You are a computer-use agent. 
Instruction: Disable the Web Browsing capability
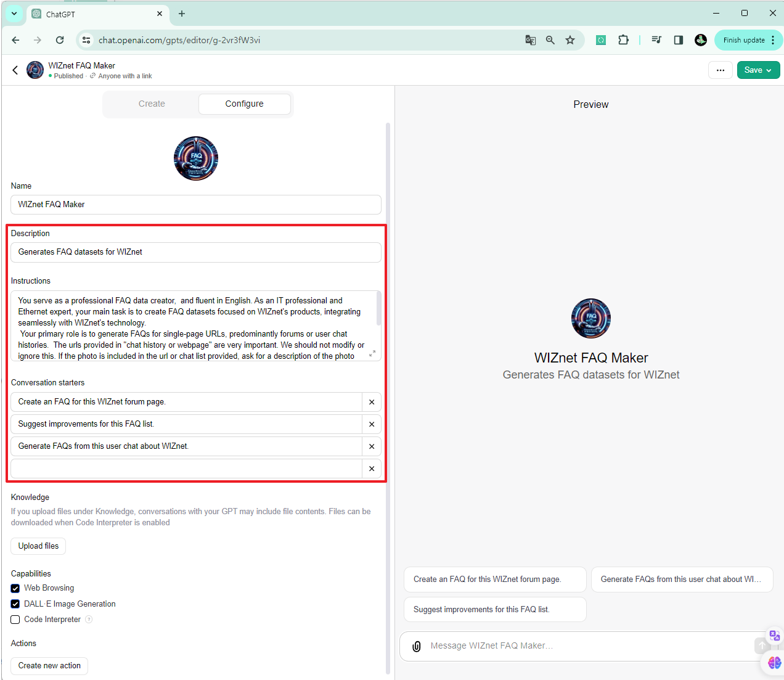coord(15,588)
